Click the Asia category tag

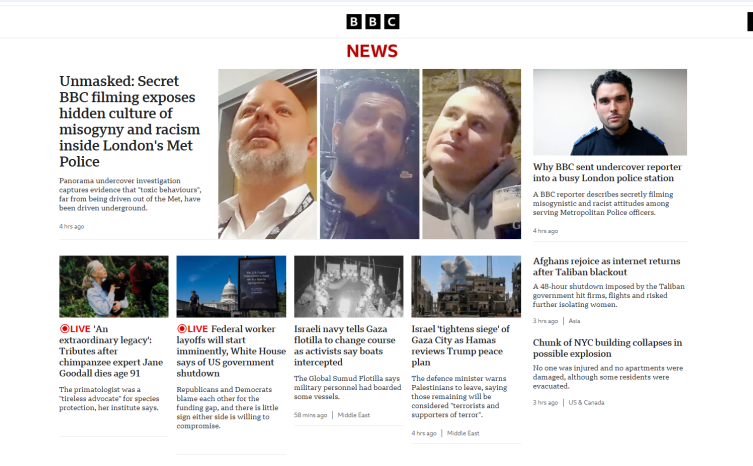574,321
